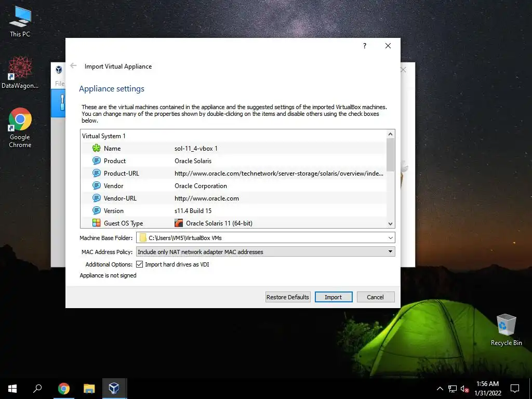
Task: Open DataWagon desktop shortcut
Action: tap(20, 73)
